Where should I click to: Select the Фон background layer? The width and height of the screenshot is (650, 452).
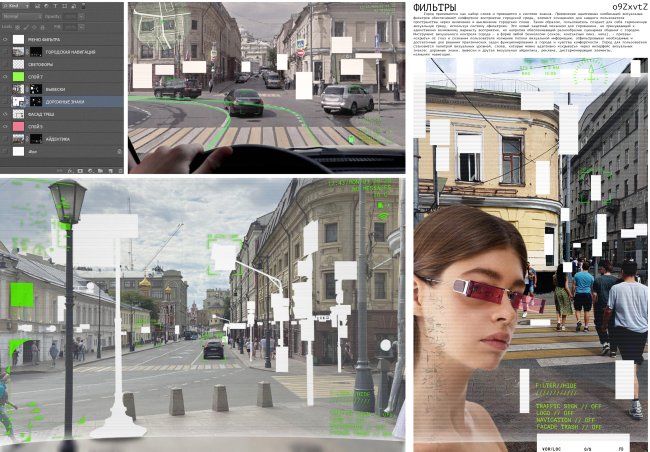click(x=60, y=152)
